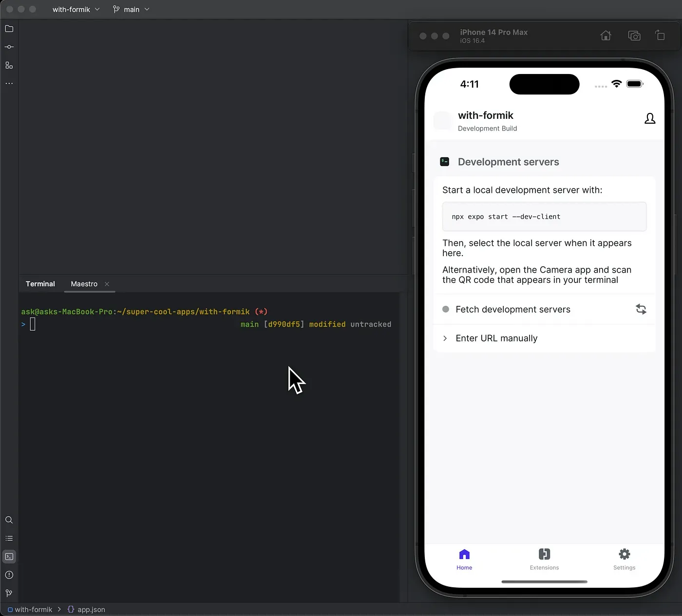Viewport: 682px width, 616px height.
Task: Click the battery indicator on phone
Action: tap(635, 84)
